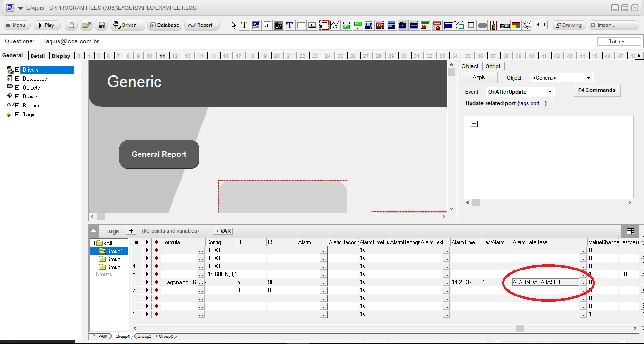The width and height of the screenshot is (644, 344).
Task: Toggle the stop square column header
Action: coord(136,242)
